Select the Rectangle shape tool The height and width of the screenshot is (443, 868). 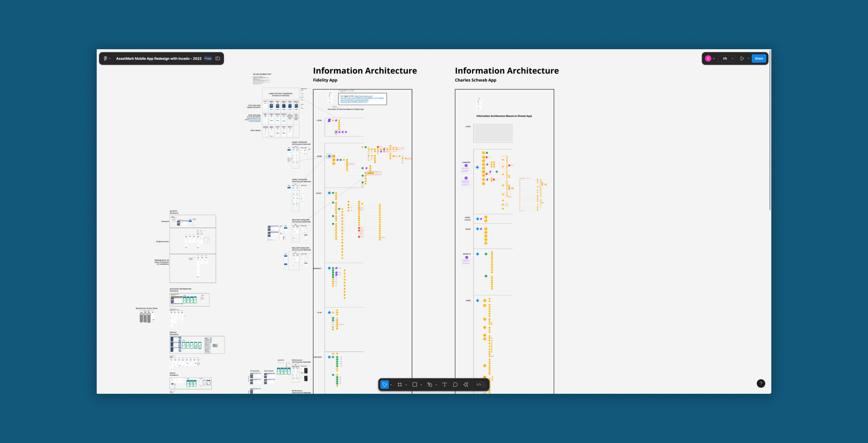click(414, 385)
